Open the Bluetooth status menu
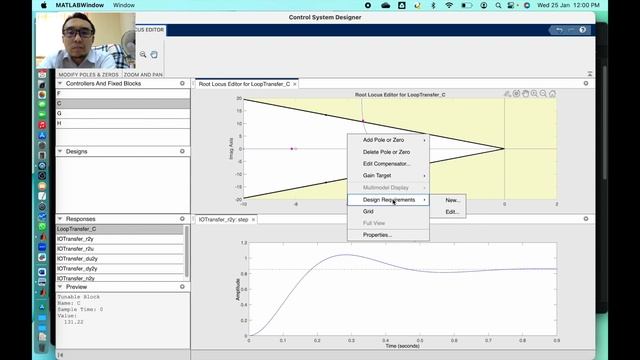Image resolution: width=640 pixels, height=360 pixels. point(433,5)
